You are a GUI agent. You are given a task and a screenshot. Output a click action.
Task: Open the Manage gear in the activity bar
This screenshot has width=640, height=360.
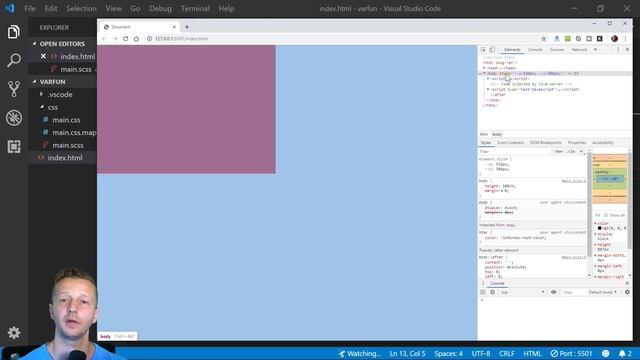tap(13, 333)
